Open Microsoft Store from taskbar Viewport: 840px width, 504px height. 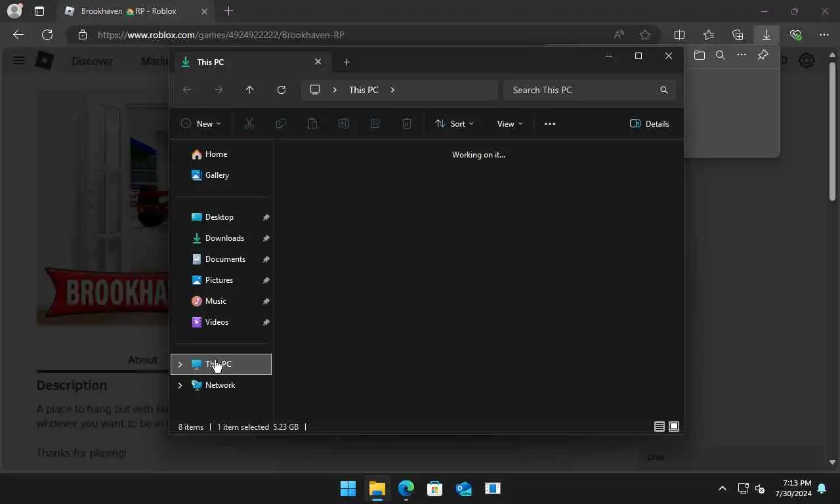point(434,488)
